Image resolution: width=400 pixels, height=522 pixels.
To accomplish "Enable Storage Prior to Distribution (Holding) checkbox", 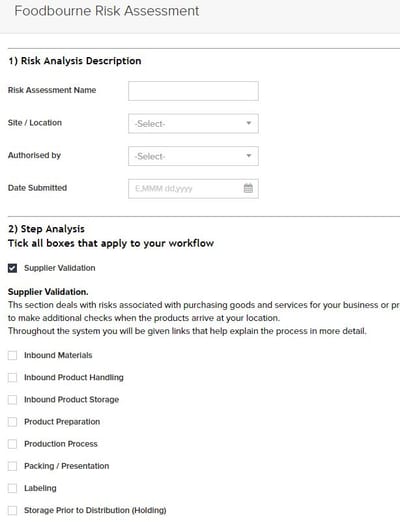I will [x=12, y=510].
